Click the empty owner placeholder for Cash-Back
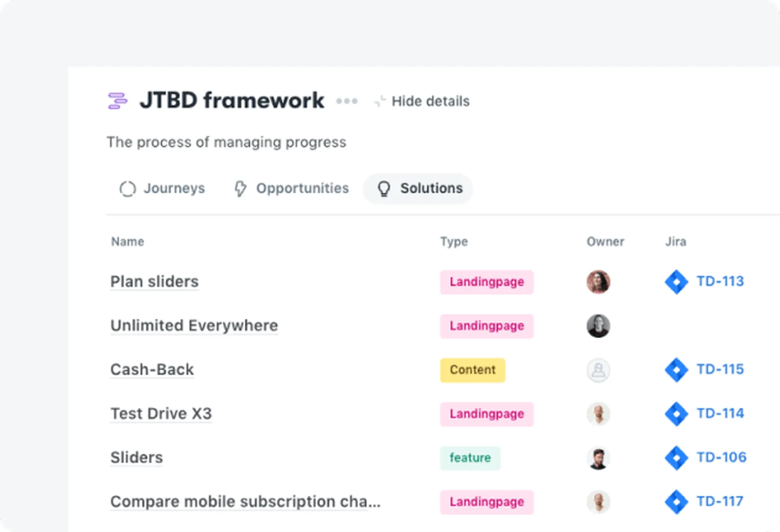This screenshot has width=780, height=532. click(598, 370)
